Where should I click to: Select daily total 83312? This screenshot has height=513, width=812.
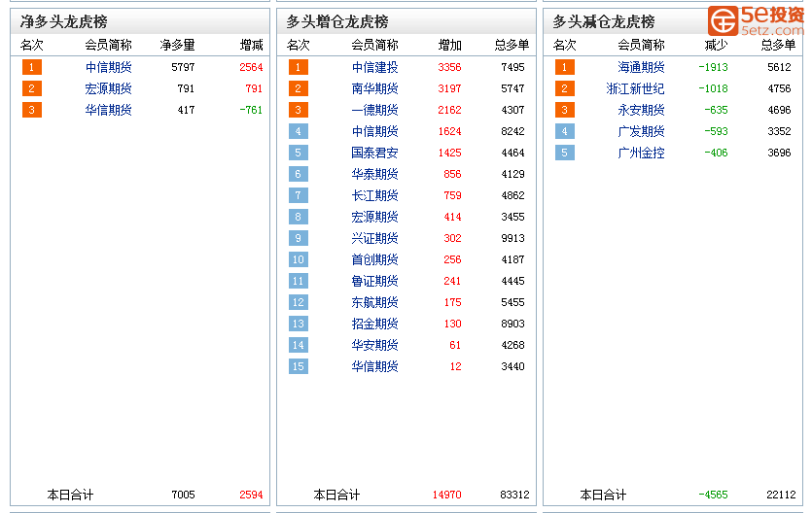(514, 495)
